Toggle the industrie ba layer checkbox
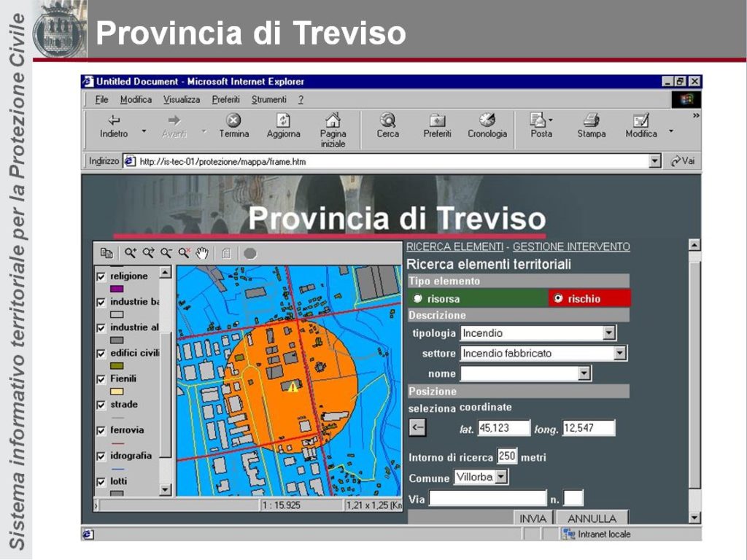 tap(101, 303)
